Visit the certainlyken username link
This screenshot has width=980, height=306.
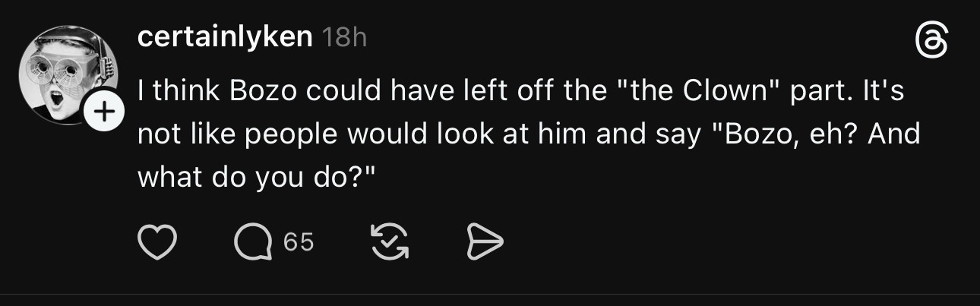pyautogui.click(x=225, y=37)
